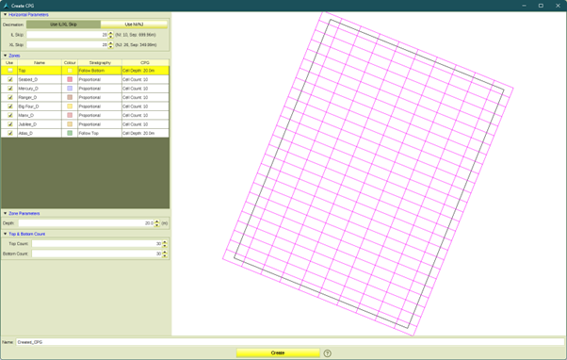
Task: Increase the Bottom Count value
Action: pos(165,252)
